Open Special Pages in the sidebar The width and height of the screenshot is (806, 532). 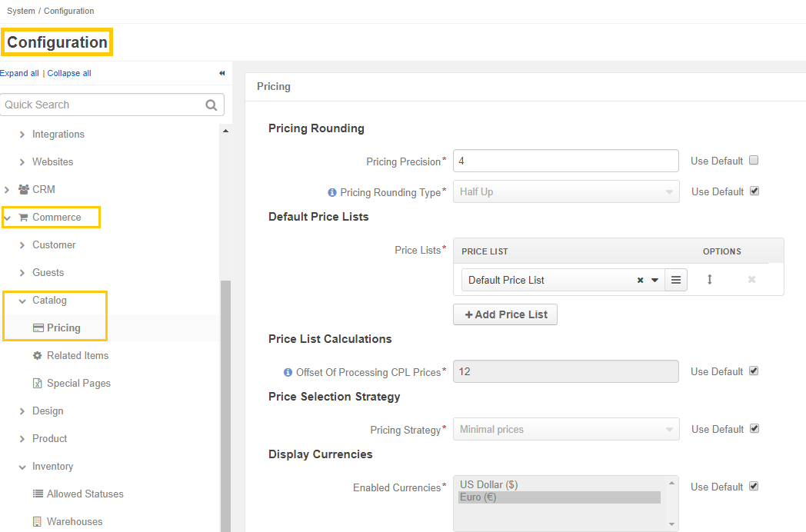(x=78, y=384)
